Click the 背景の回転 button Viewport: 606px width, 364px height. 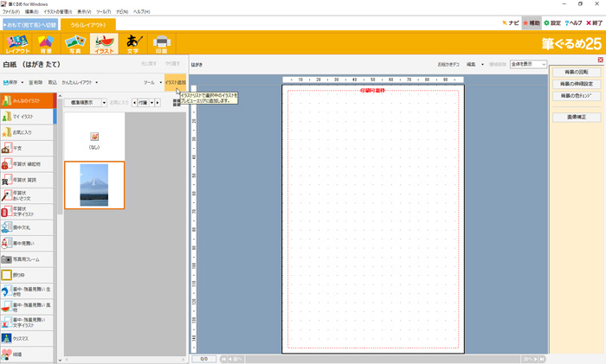click(576, 72)
